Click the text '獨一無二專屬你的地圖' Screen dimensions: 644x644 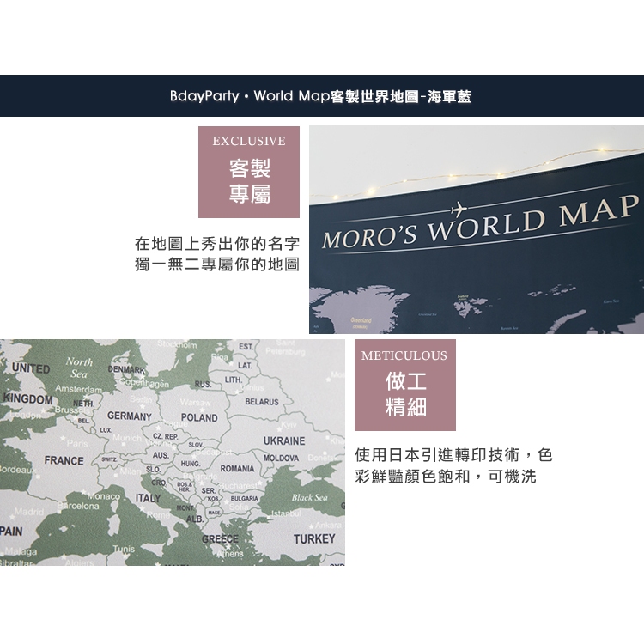coord(217,264)
